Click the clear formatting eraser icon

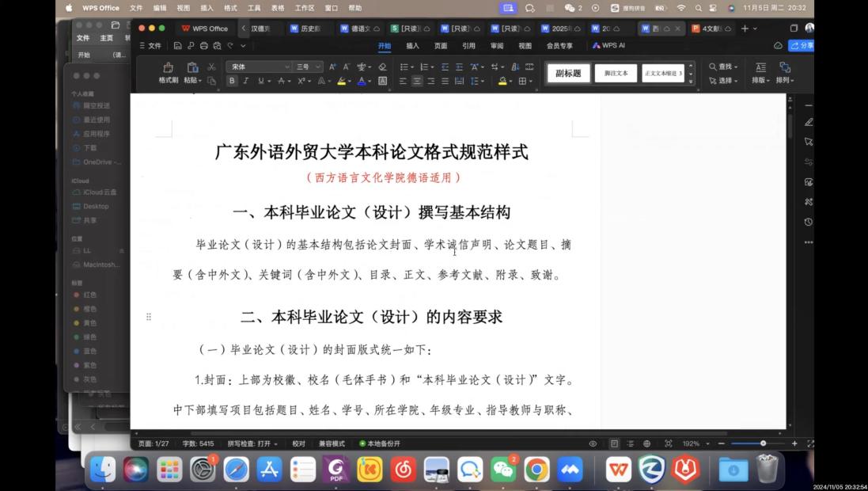382,67
